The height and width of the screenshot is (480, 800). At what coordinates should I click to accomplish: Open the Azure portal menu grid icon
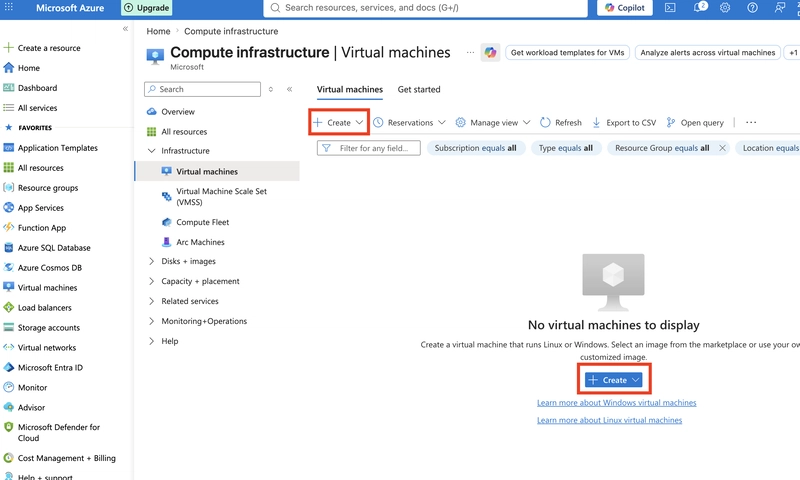(9, 8)
